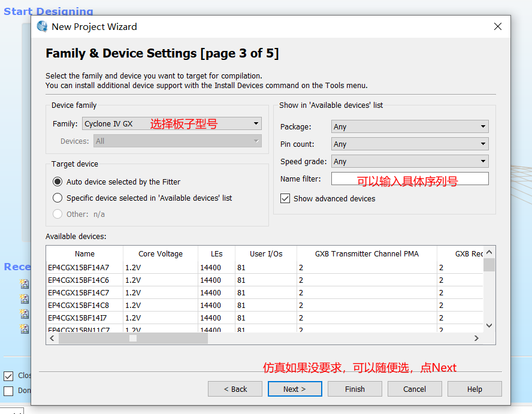The width and height of the screenshot is (532, 414).
Task: Toggle the checked Clos... checkbox in background window
Action: click(x=8, y=376)
